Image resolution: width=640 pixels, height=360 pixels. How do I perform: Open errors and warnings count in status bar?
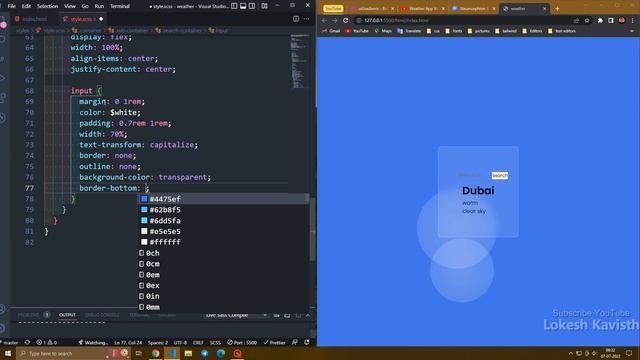tap(47, 342)
